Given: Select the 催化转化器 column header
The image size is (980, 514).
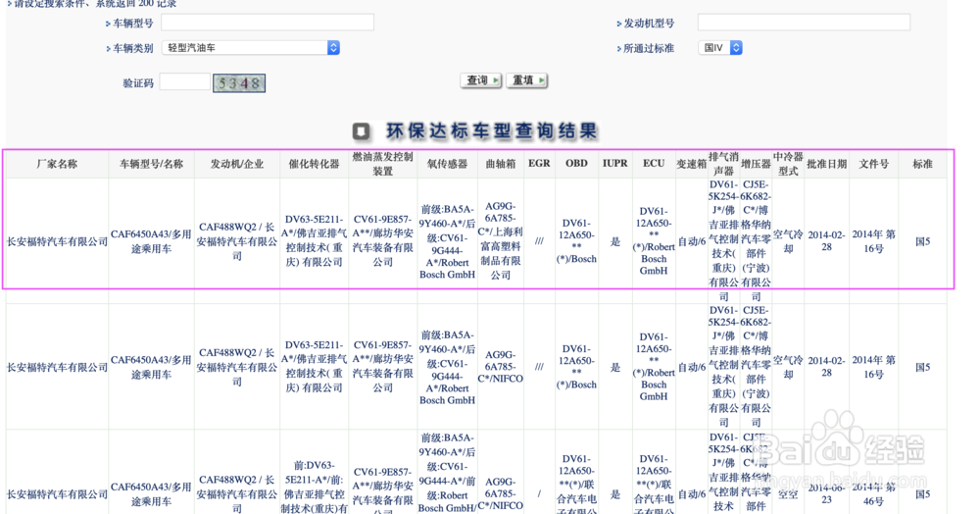Looking at the screenshot, I should (x=314, y=164).
